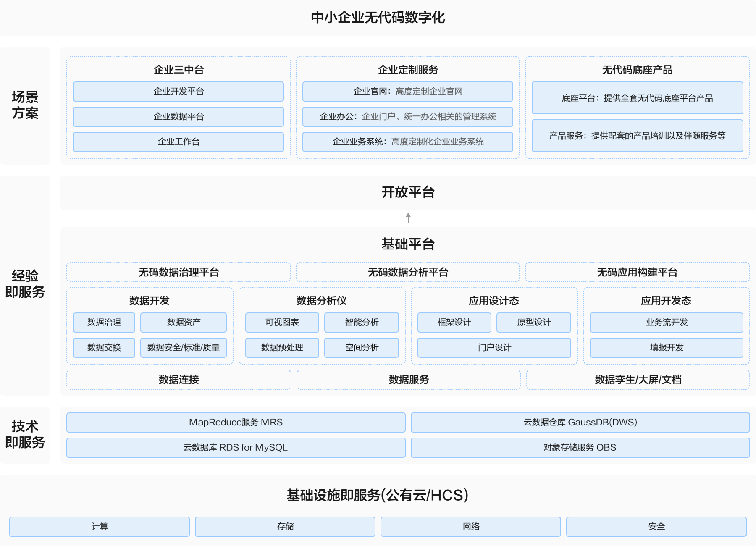Click the 基础平台 title
The width and height of the screenshot is (756, 546).
408,244
